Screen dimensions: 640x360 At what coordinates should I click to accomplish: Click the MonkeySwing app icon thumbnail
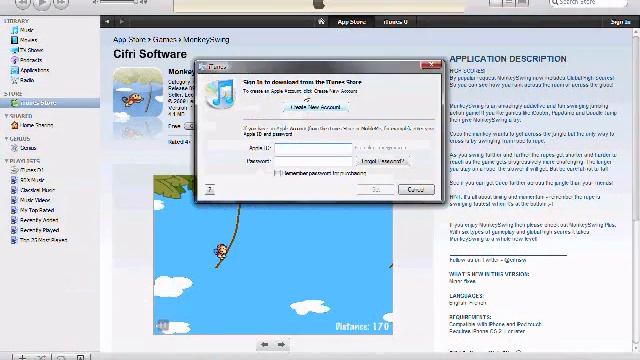pyautogui.click(x=138, y=93)
